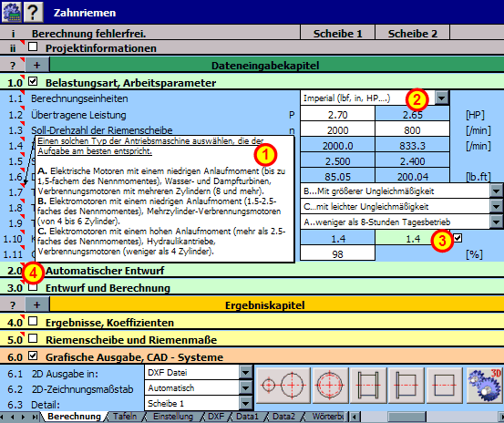Screen dimensions: 504x423
Task: Switch to Einstellung sheet tab
Action: click(173, 417)
